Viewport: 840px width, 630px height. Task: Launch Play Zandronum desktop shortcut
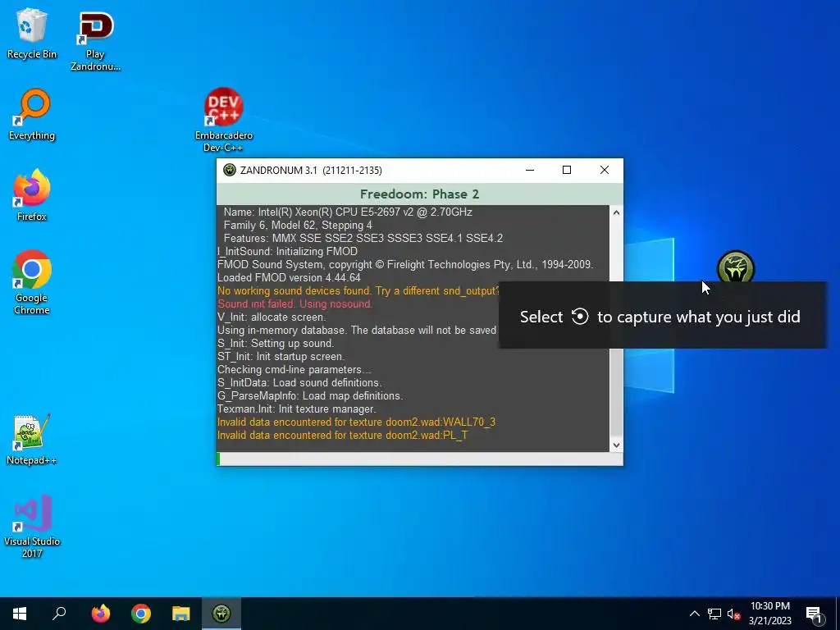tap(95, 41)
